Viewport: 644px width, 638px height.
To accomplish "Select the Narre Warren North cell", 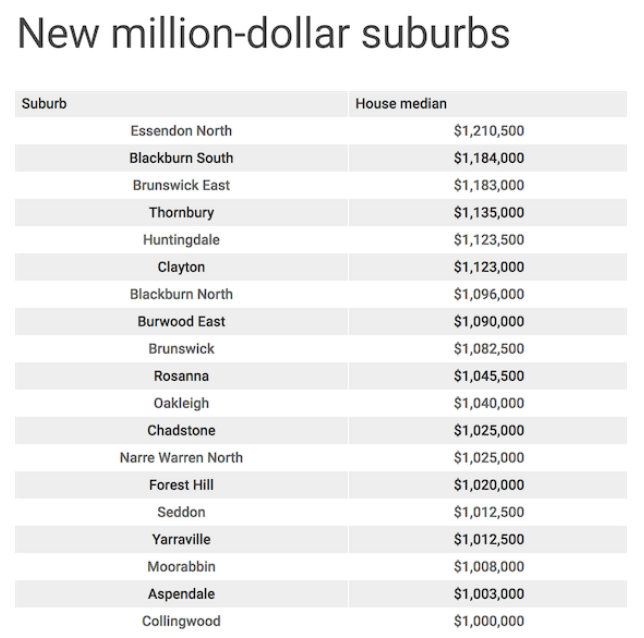I will point(181,457).
